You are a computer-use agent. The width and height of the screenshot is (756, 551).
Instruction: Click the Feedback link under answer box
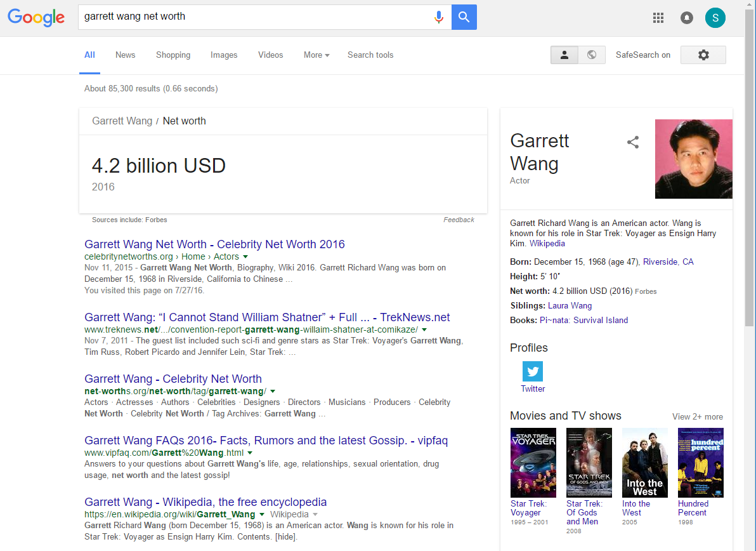click(459, 220)
